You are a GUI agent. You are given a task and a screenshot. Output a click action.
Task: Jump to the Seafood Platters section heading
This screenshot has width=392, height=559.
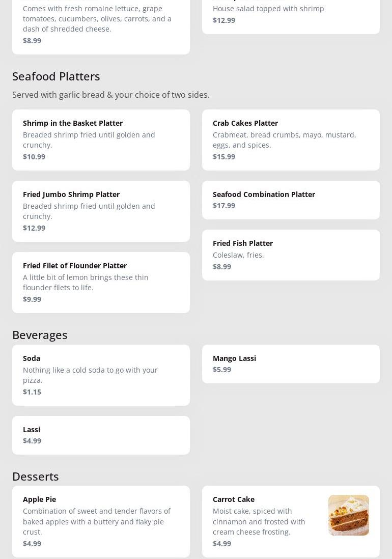coord(56,76)
